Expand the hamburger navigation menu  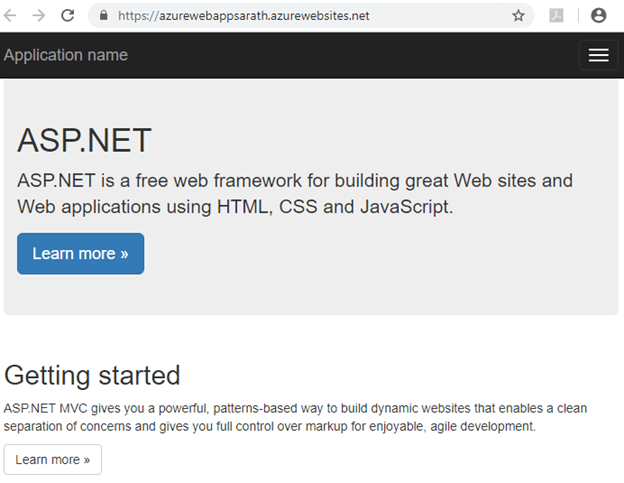599,55
